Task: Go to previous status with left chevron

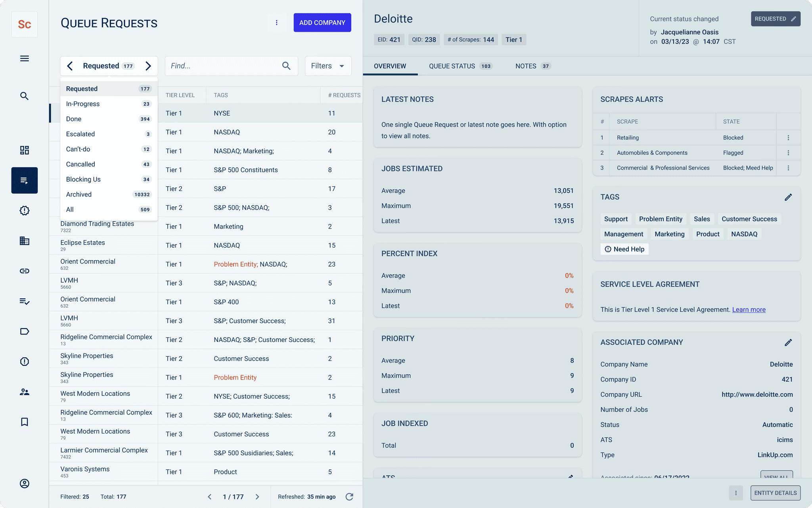Action: 70,66
